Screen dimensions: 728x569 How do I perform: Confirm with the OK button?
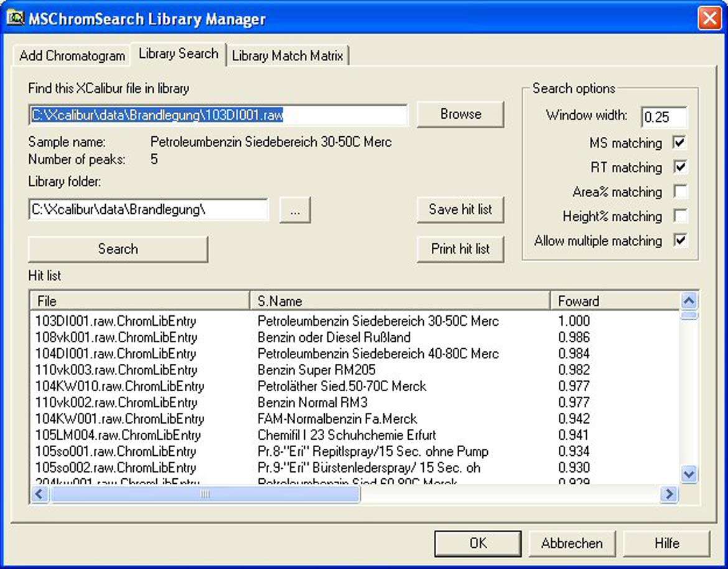478,544
